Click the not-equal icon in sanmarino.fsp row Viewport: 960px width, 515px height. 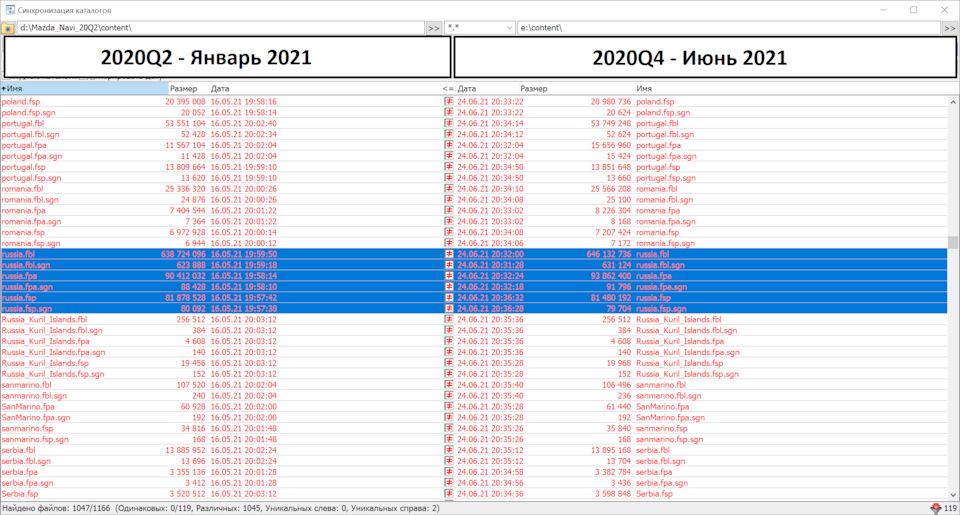449,429
